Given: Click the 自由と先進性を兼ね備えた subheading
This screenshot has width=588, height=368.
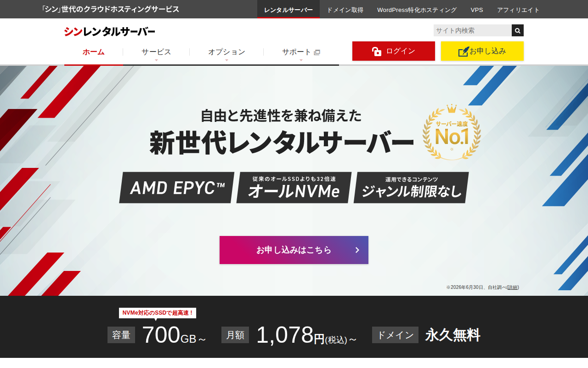Looking at the screenshot, I should pos(281,115).
